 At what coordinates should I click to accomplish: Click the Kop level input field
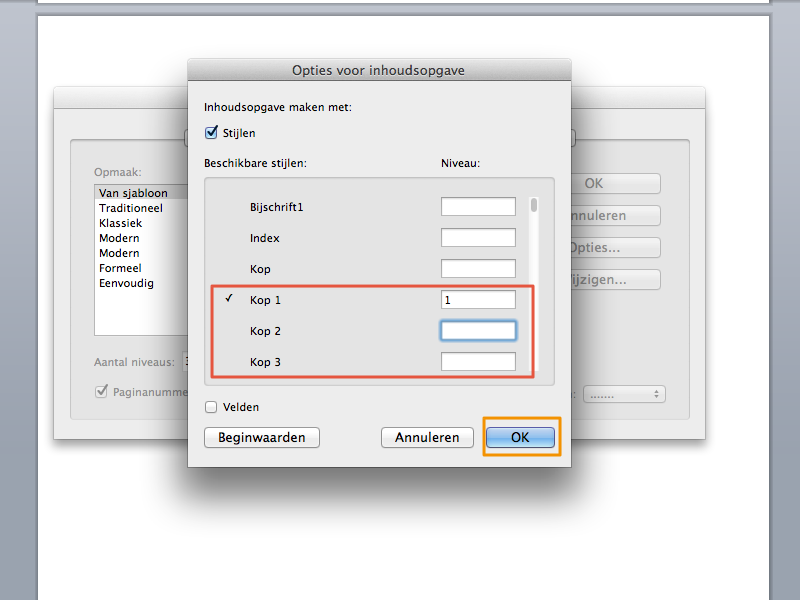coord(478,269)
